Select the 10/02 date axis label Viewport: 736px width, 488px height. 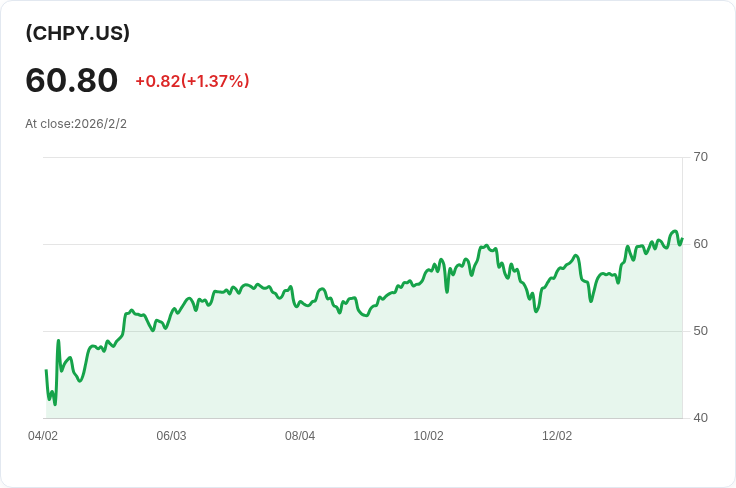coord(428,436)
